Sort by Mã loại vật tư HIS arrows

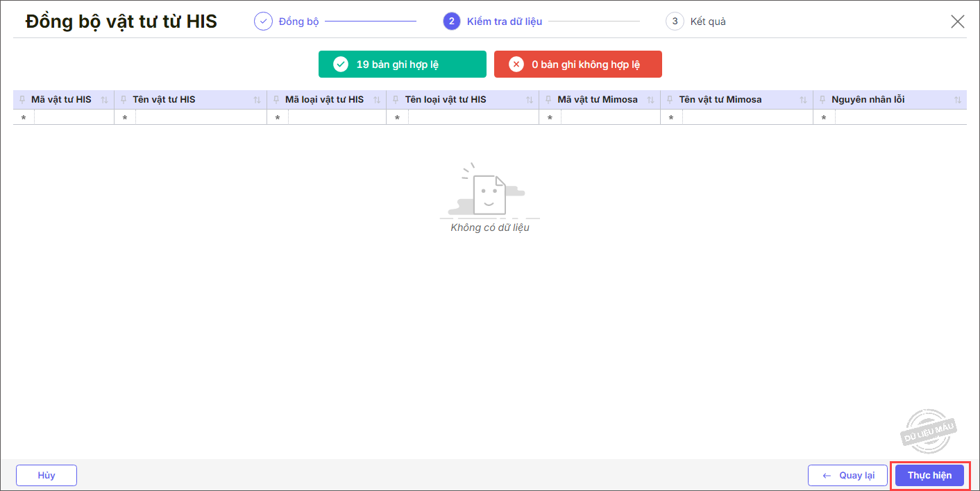tap(377, 100)
